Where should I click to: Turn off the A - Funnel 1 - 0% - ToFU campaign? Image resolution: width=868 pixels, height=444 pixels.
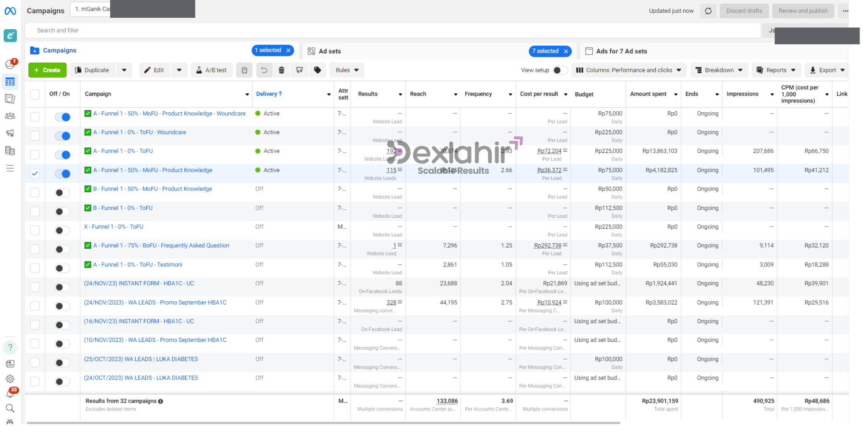[x=63, y=155]
